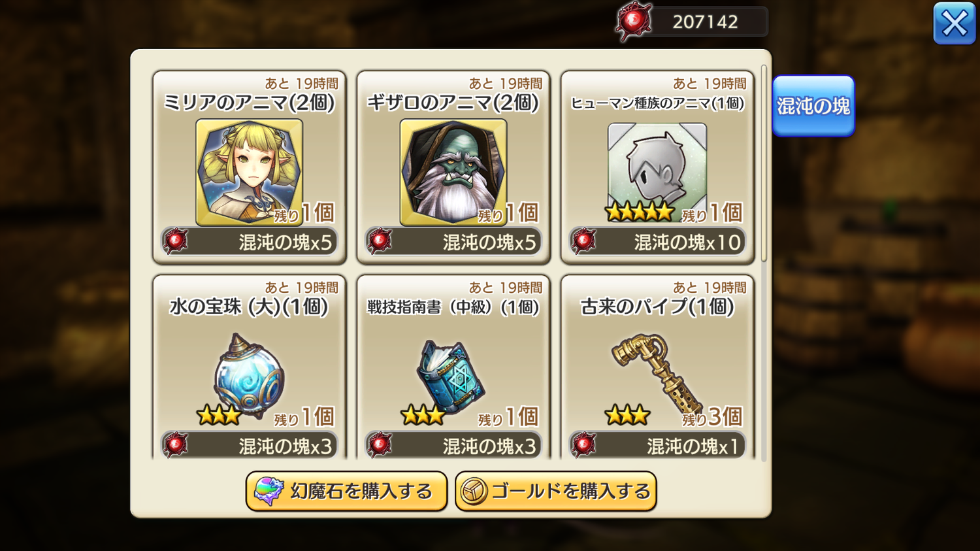Open 幻魔石を購入する purchase screen
This screenshot has width=980, height=551.
(346, 492)
